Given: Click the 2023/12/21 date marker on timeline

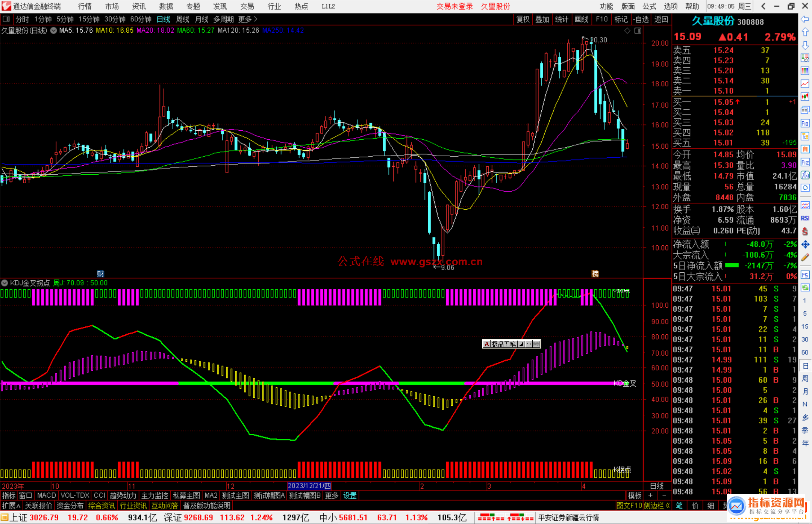Looking at the screenshot, I should pos(309,486).
